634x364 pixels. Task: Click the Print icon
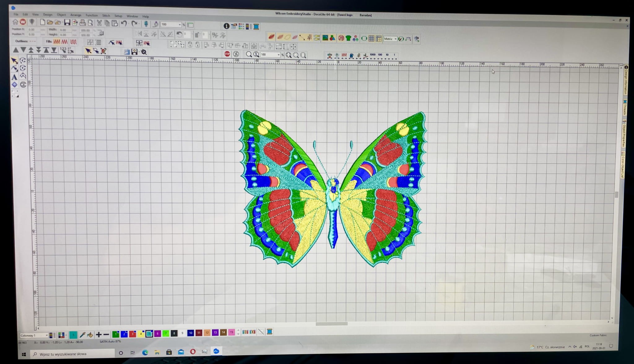[83, 23]
